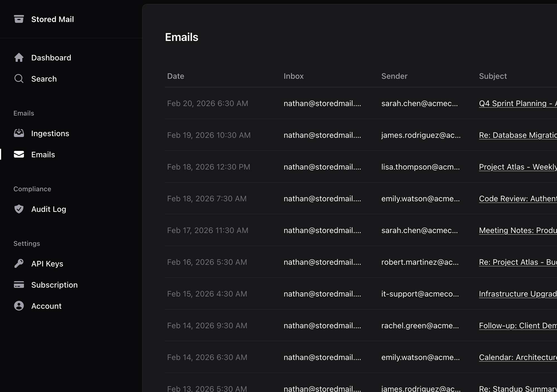Click the Account user avatar icon
The width and height of the screenshot is (557, 392).
pos(19,306)
